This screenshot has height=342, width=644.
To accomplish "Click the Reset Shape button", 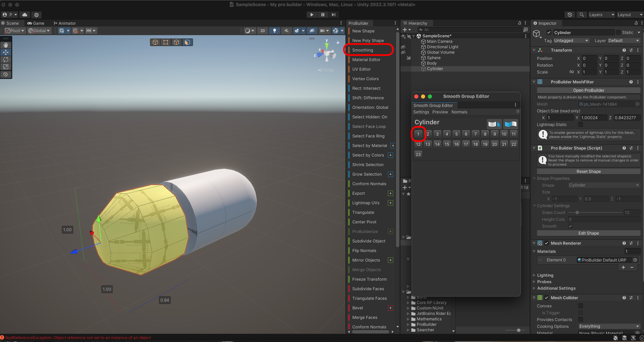I will point(588,172).
